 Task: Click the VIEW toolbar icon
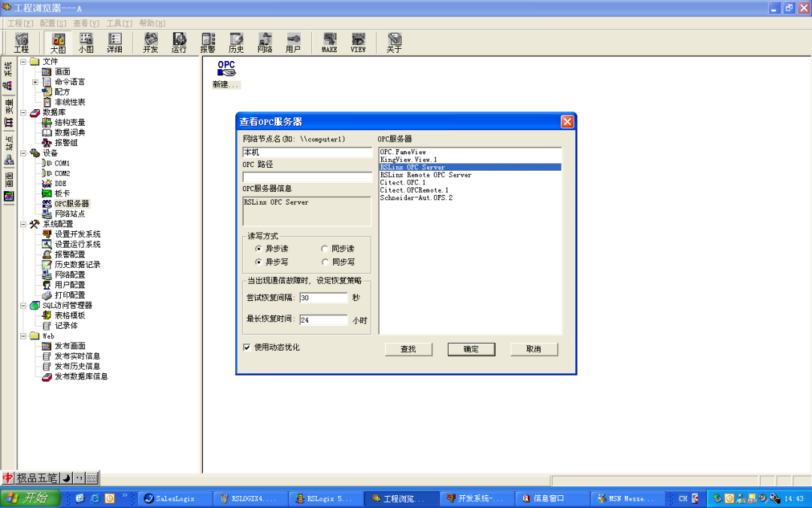tap(358, 42)
